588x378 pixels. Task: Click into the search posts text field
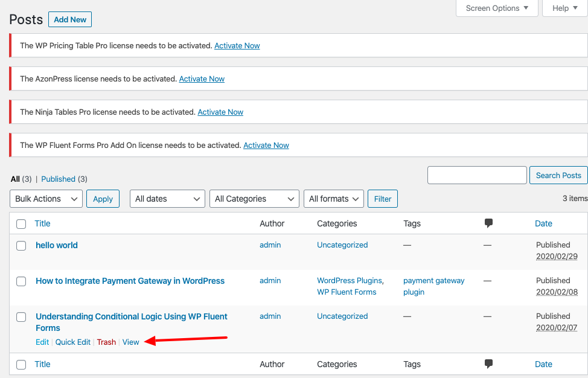coord(477,175)
